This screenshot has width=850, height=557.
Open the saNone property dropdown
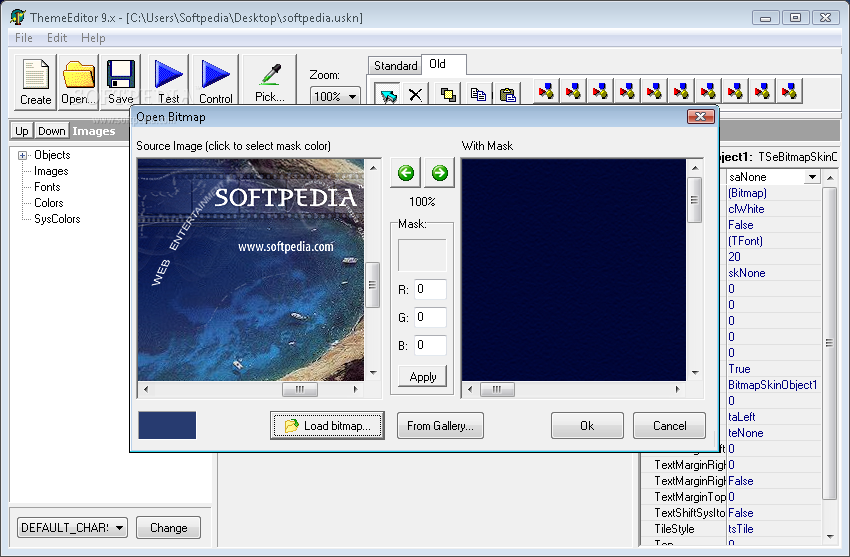point(812,177)
